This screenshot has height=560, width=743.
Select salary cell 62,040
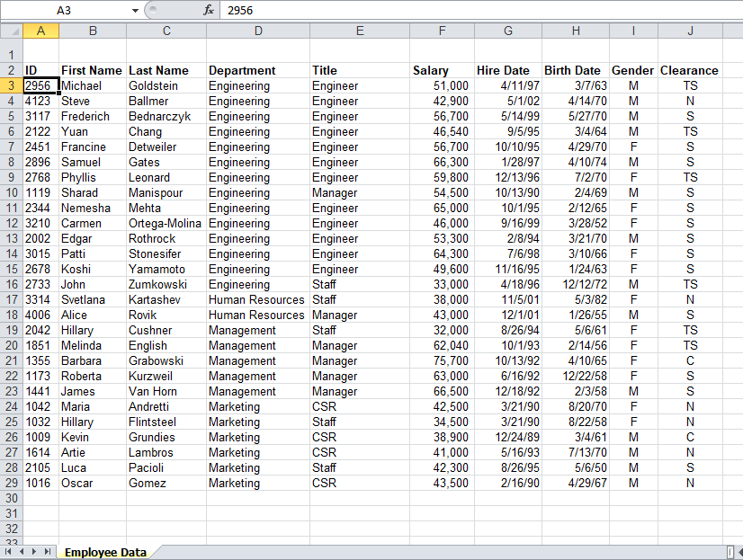coord(442,345)
